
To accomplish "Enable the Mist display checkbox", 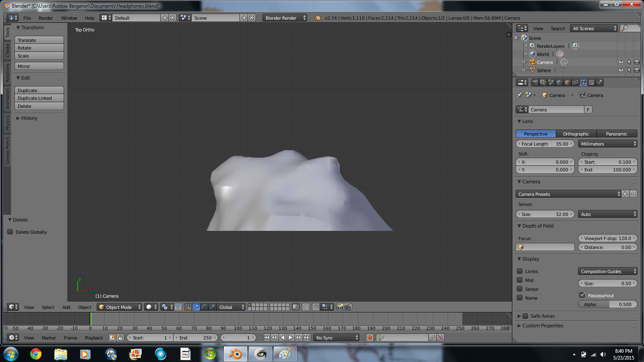I will (x=520, y=280).
